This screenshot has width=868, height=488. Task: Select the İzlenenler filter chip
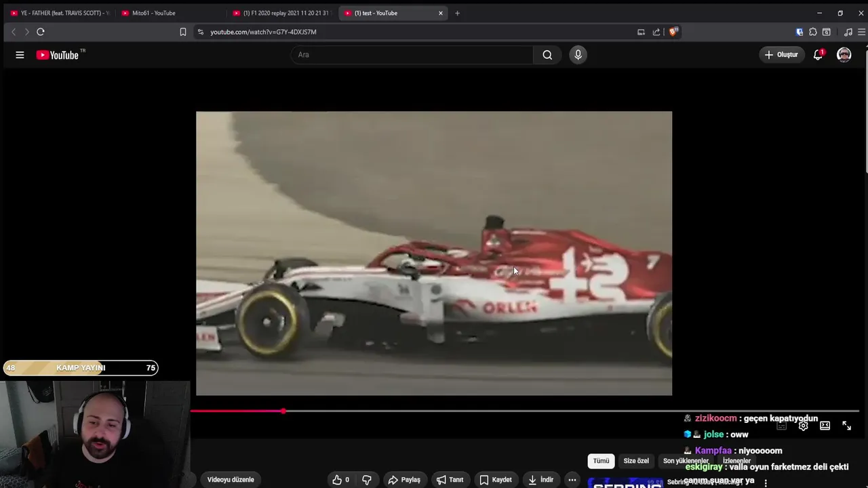(736, 461)
